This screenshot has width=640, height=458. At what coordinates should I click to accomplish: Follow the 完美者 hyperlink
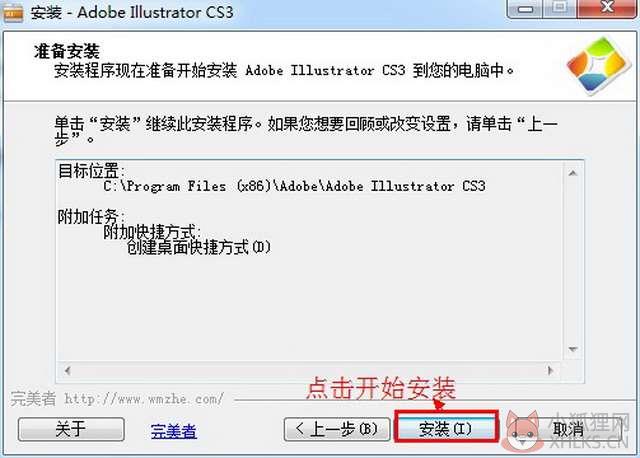click(x=173, y=431)
